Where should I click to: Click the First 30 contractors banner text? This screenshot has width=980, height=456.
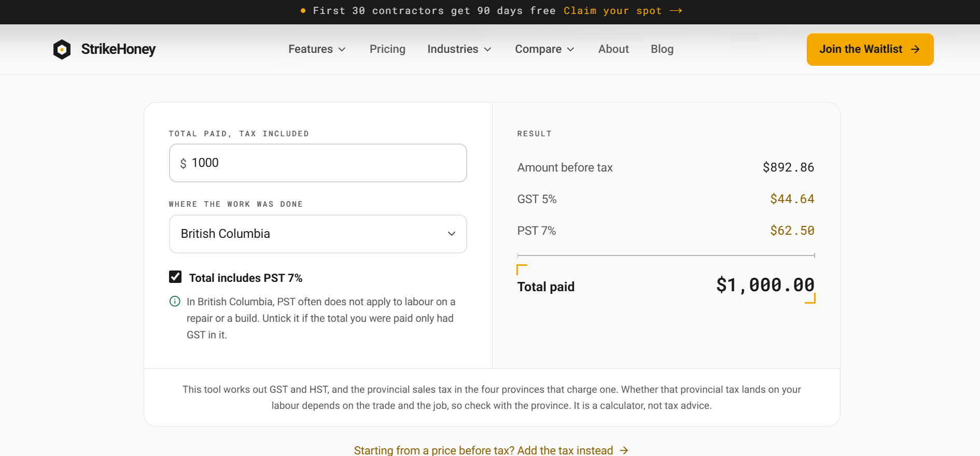coord(434,11)
